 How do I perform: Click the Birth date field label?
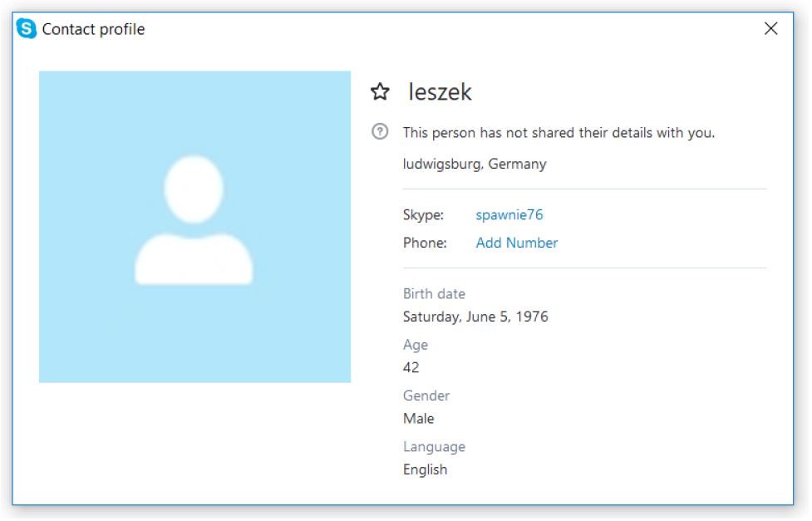(x=434, y=293)
